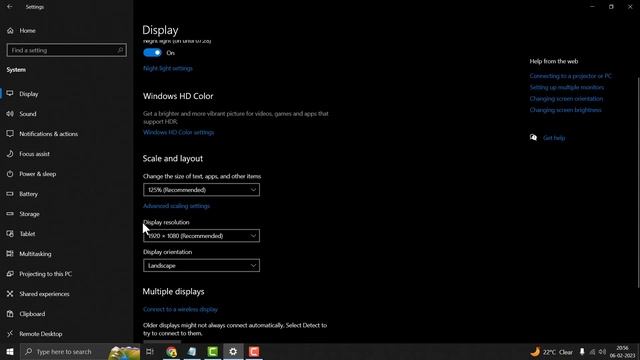
Task: Click the search magnifier in Find a setting
Action: (x=120, y=50)
